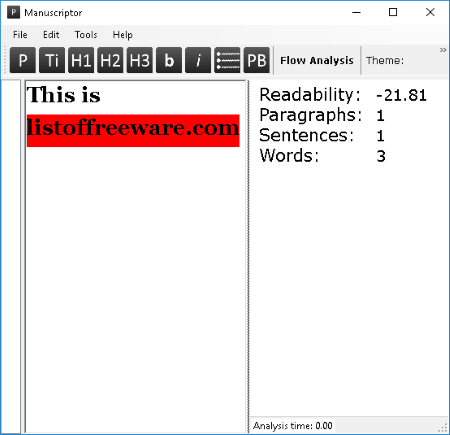450x435 pixels.
Task: Apply Heading 3 style with H3 button
Action: tap(140, 60)
